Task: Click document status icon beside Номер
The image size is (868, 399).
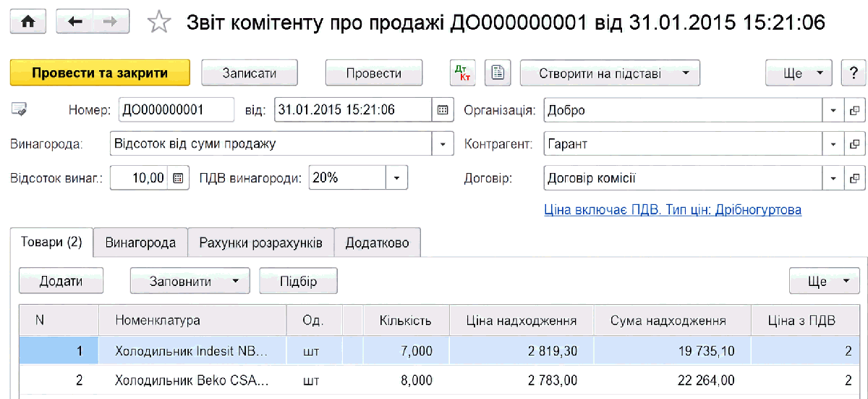Action: tap(20, 110)
